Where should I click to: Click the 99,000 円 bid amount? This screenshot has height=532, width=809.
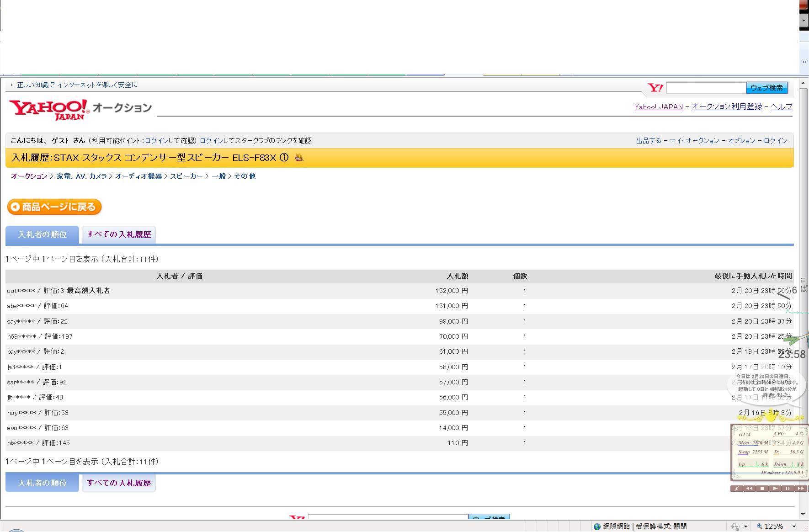(x=453, y=321)
